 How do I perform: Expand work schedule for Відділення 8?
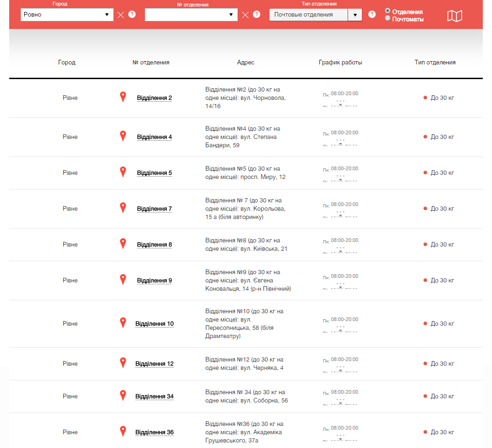click(340, 250)
